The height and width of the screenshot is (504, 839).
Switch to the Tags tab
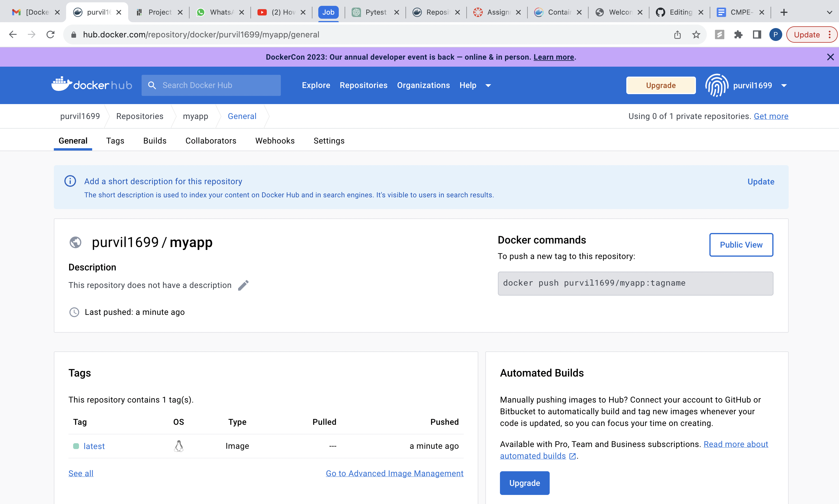click(115, 141)
